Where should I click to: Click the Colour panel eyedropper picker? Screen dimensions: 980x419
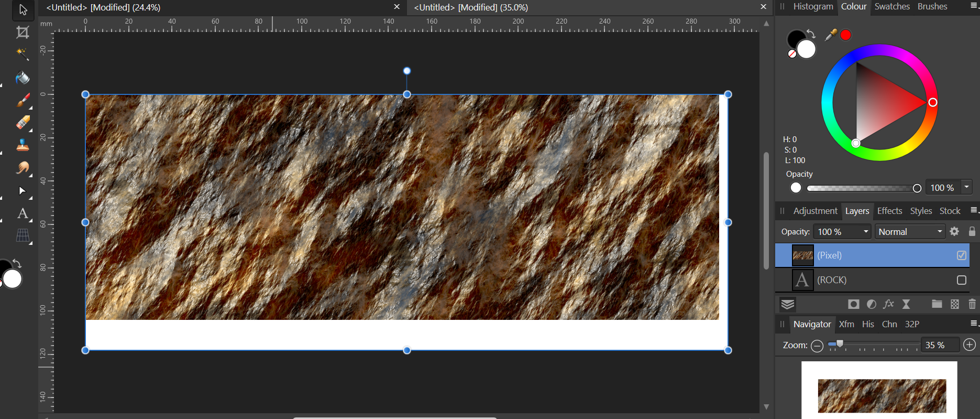pyautogui.click(x=831, y=35)
